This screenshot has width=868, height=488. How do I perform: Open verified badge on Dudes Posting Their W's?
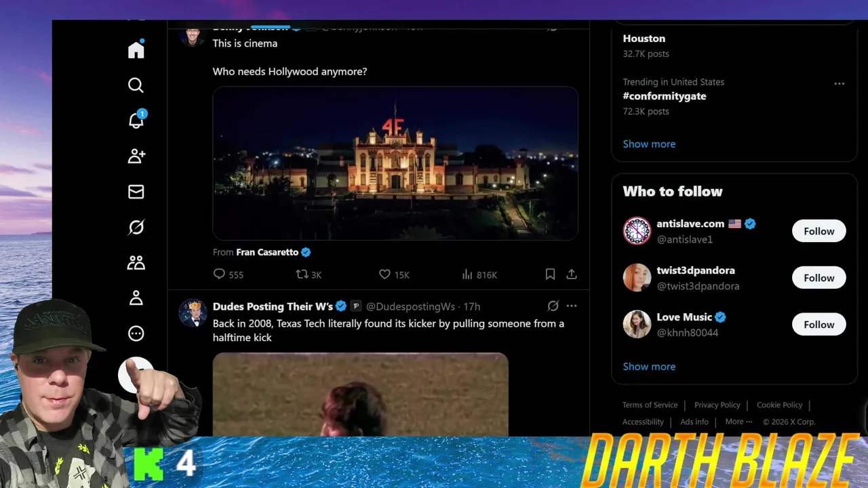tap(341, 306)
